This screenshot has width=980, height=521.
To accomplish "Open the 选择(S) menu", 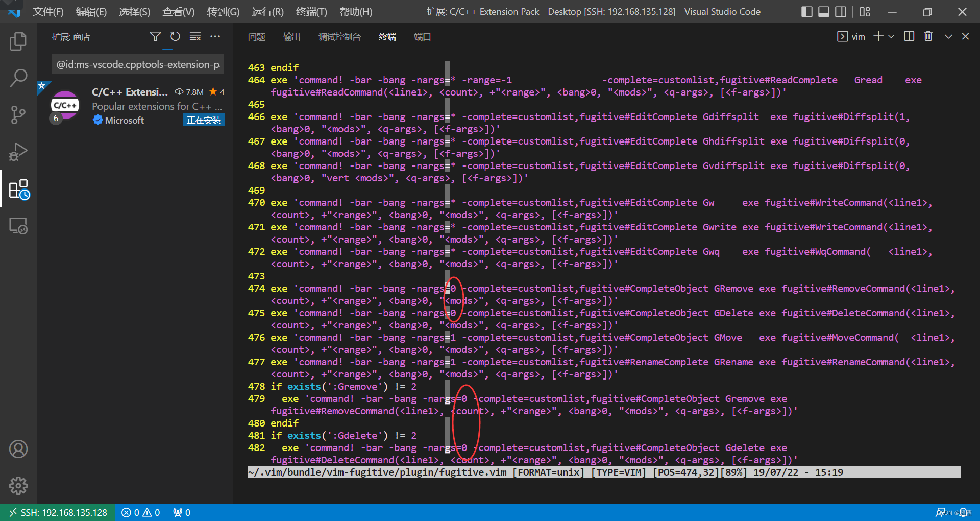I will [135, 12].
